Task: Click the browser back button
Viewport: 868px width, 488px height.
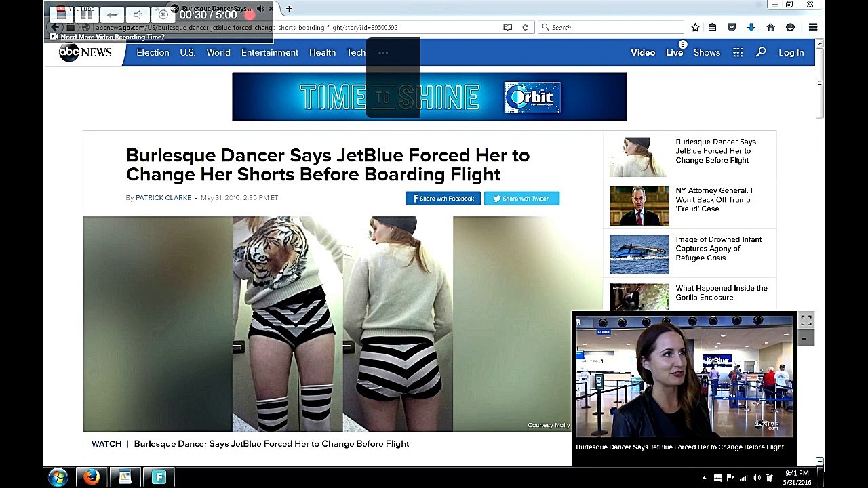Action: pos(56,27)
